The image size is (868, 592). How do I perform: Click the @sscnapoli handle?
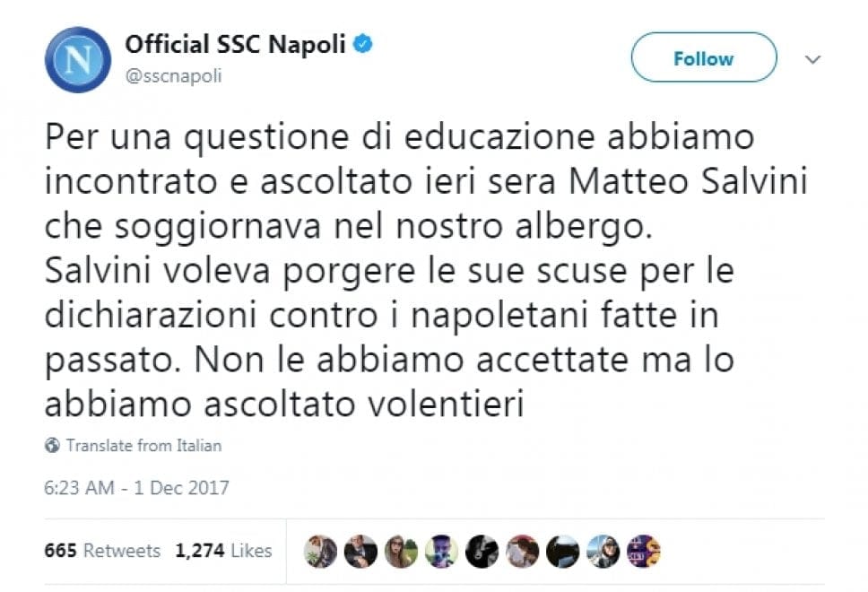coord(173,75)
